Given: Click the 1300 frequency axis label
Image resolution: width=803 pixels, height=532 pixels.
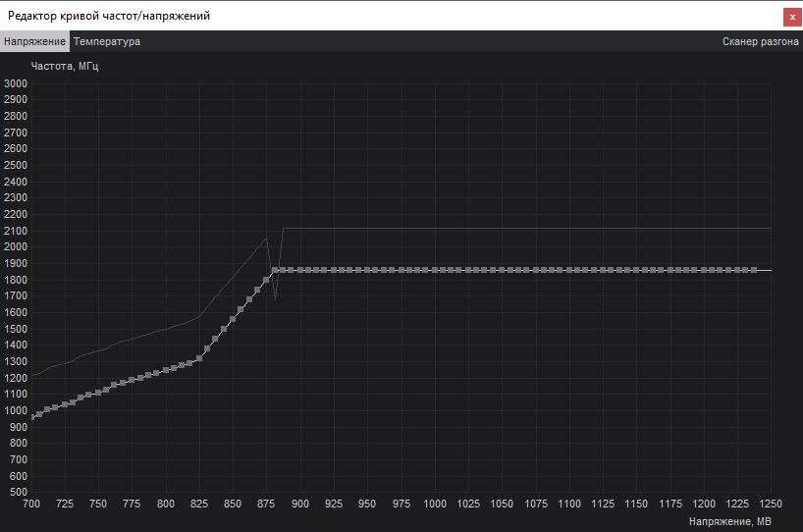Looking at the screenshot, I should (16, 361).
